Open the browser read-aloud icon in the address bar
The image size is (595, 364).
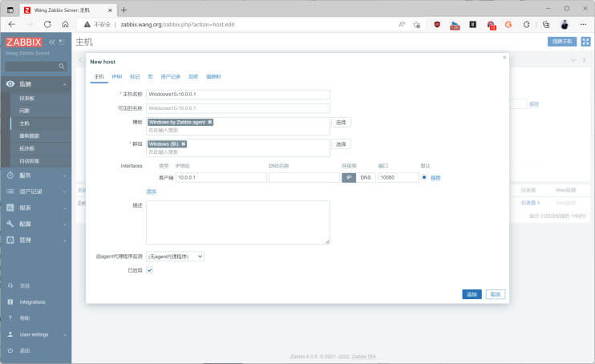click(402, 24)
